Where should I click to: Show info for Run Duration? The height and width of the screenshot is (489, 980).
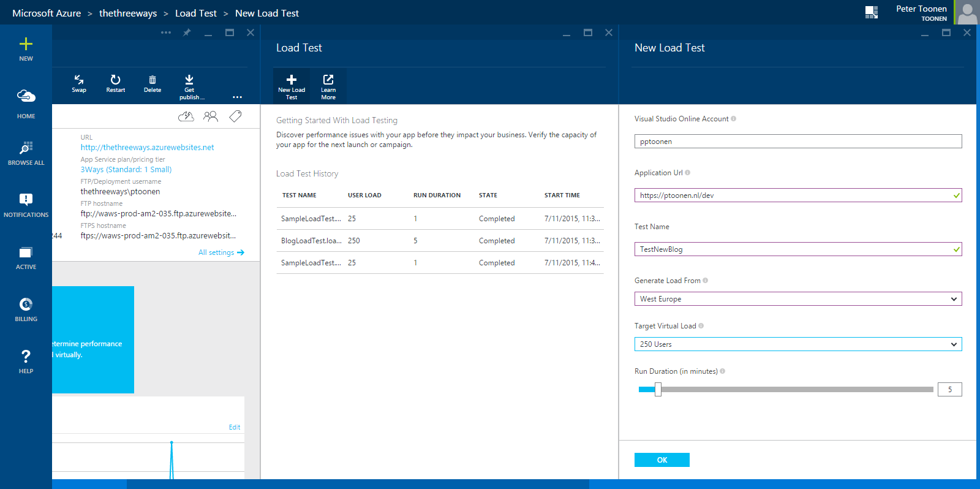(x=723, y=371)
